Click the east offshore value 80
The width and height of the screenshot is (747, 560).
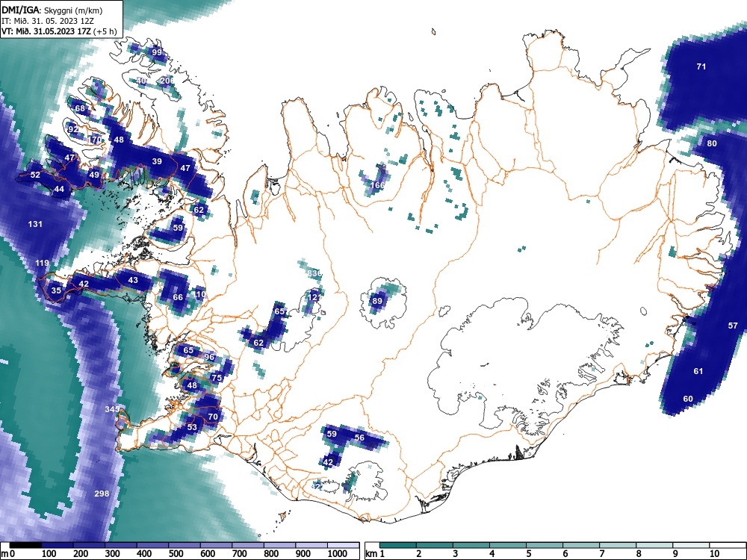tap(712, 143)
